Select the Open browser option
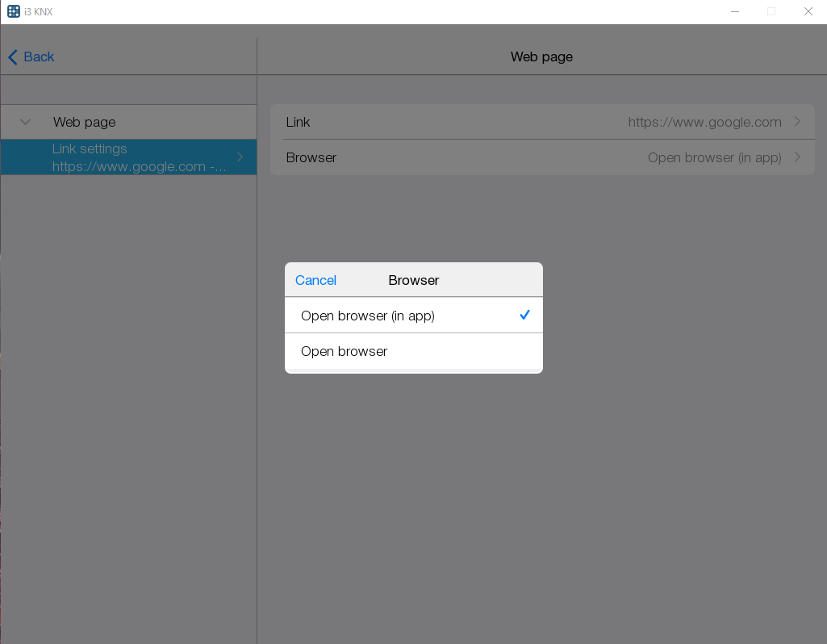The height and width of the screenshot is (644, 827). (x=344, y=351)
